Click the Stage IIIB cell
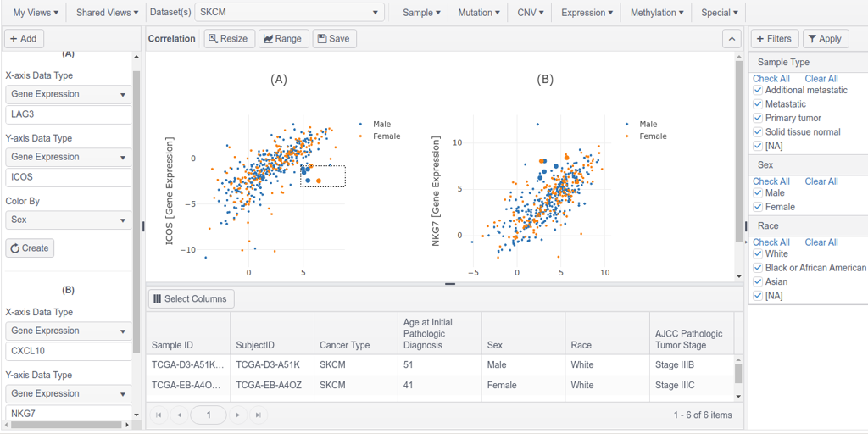The image size is (868, 434). coord(691,365)
